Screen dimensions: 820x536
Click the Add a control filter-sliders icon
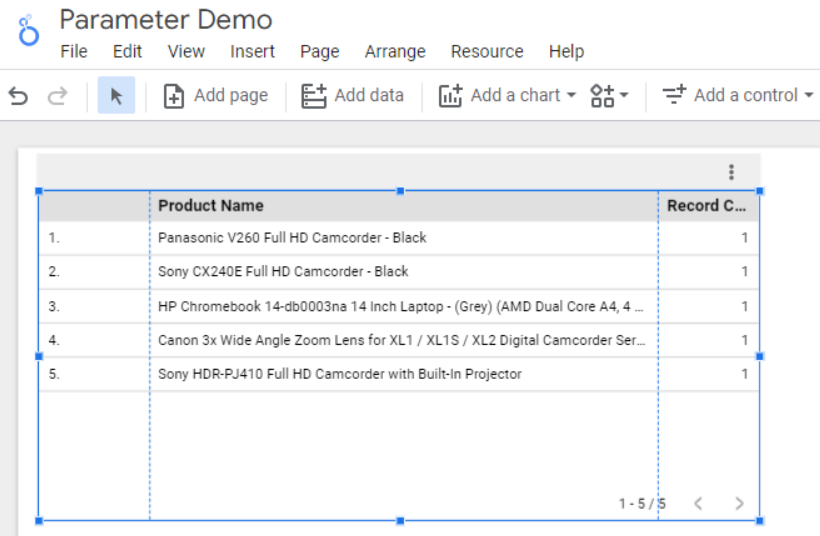pyautogui.click(x=674, y=95)
